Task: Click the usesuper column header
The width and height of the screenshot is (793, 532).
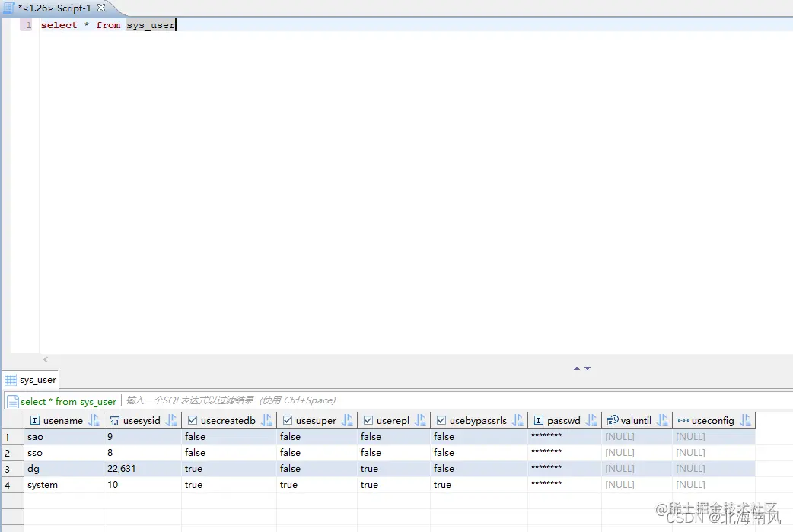Action: click(316, 421)
